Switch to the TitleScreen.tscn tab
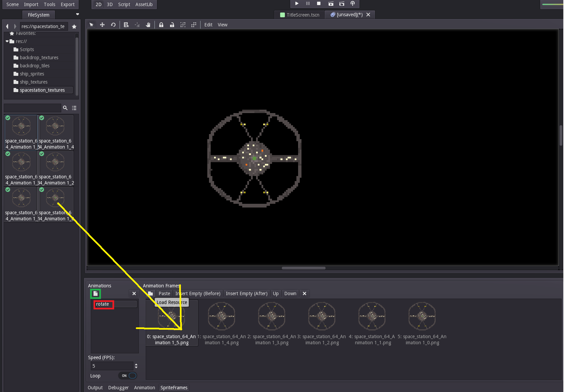Viewport: 564px width, 392px height. coord(299,15)
